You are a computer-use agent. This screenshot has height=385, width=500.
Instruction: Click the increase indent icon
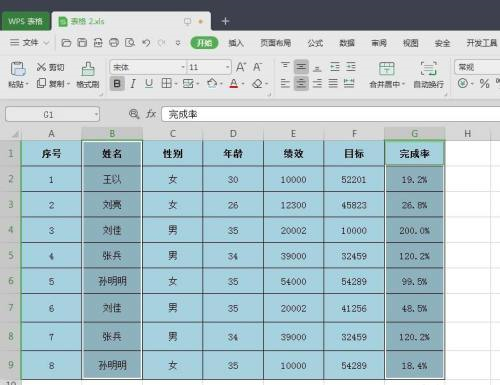351,67
